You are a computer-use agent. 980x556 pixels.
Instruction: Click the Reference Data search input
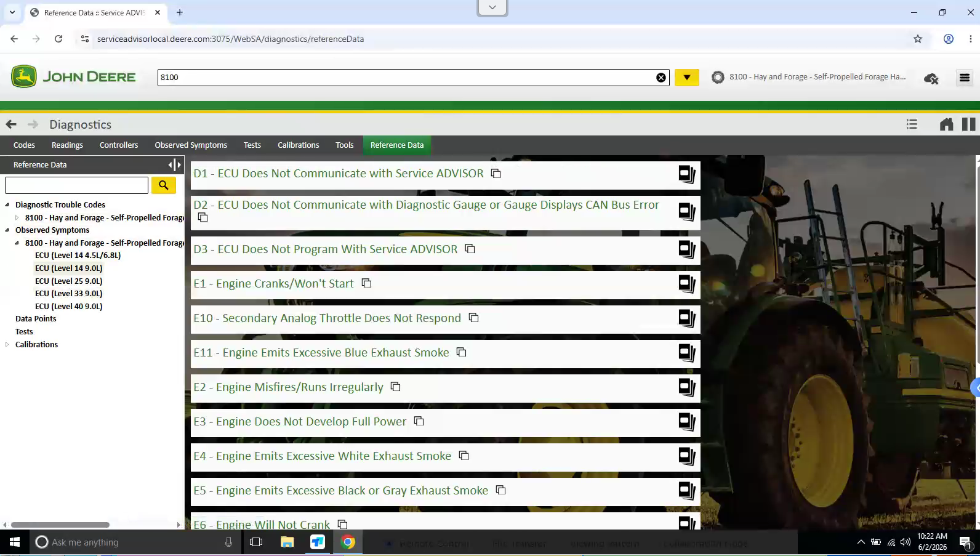click(x=76, y=185)
